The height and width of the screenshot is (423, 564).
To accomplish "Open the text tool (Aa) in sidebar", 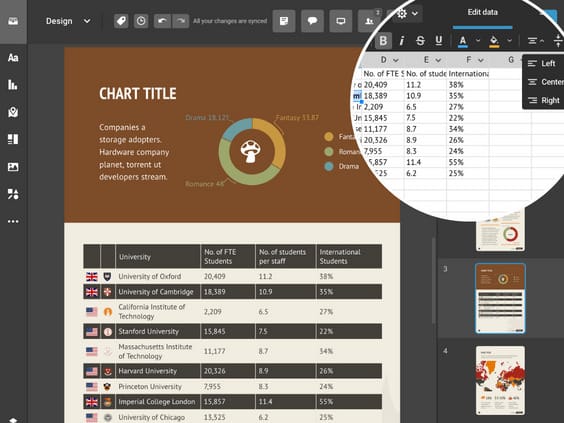I will click(x=13, y=58).
